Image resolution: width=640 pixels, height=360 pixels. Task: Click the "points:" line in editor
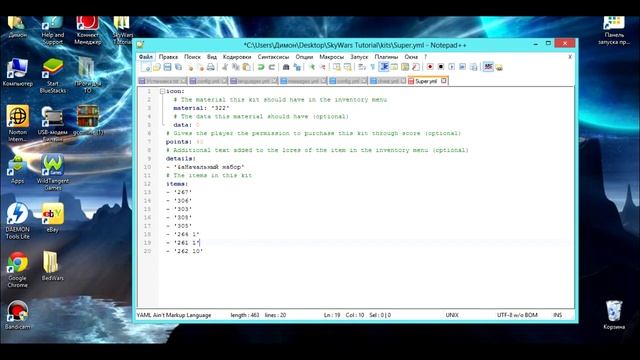[x=184, y=142]
